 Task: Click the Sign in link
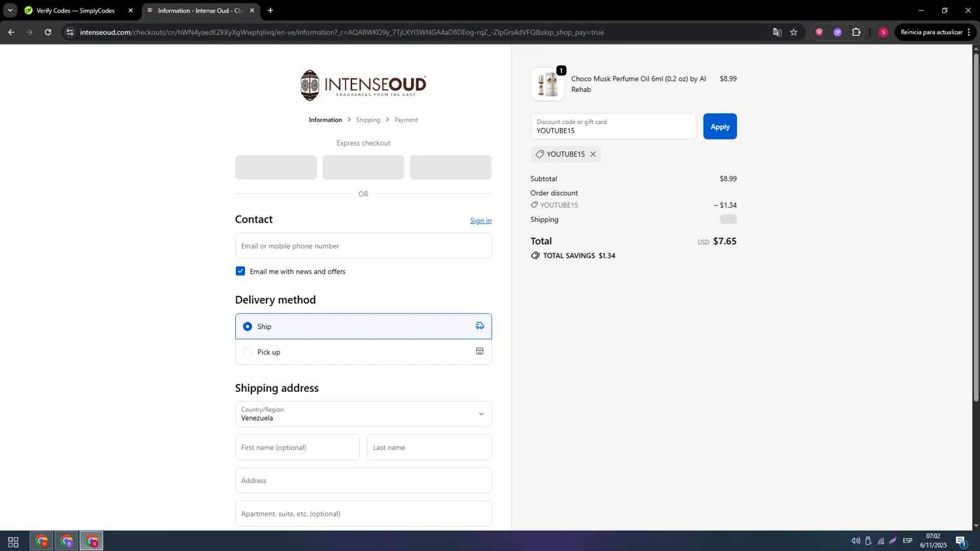[481, 221]
